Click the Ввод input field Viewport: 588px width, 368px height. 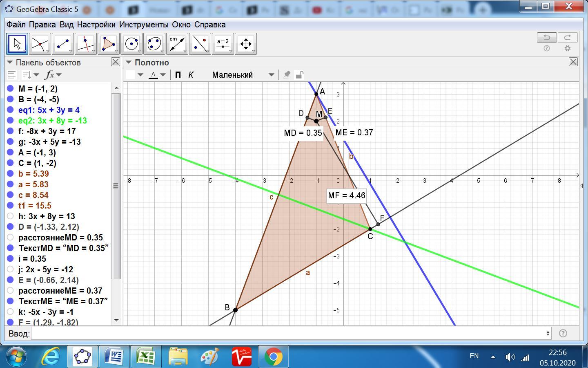click(x=290, y=334)
